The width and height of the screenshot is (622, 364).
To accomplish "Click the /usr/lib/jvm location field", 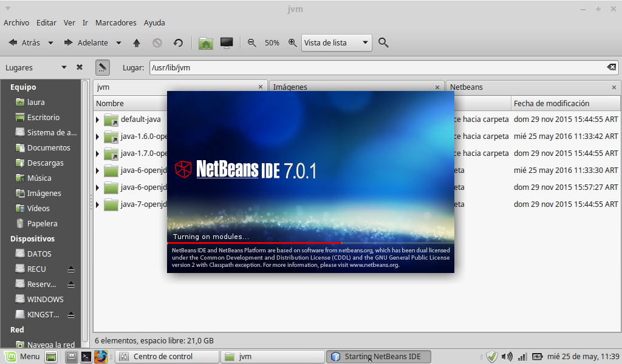I will [377, 67].
